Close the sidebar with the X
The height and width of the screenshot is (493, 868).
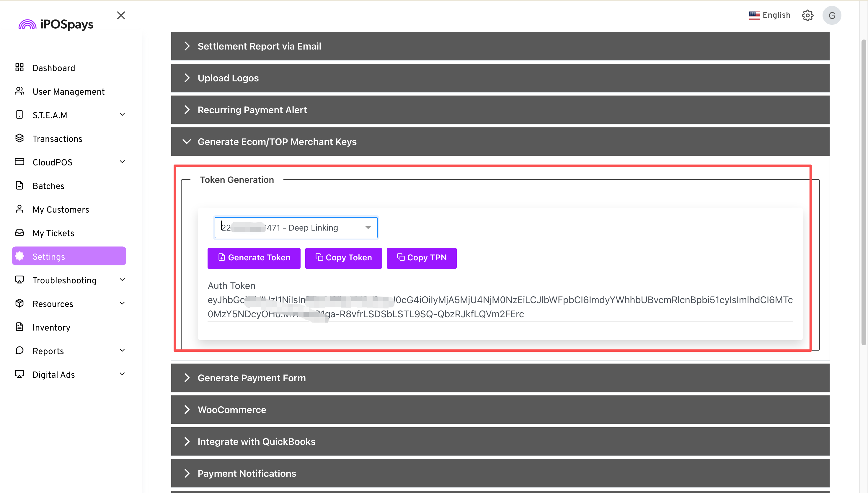[121, 15]
